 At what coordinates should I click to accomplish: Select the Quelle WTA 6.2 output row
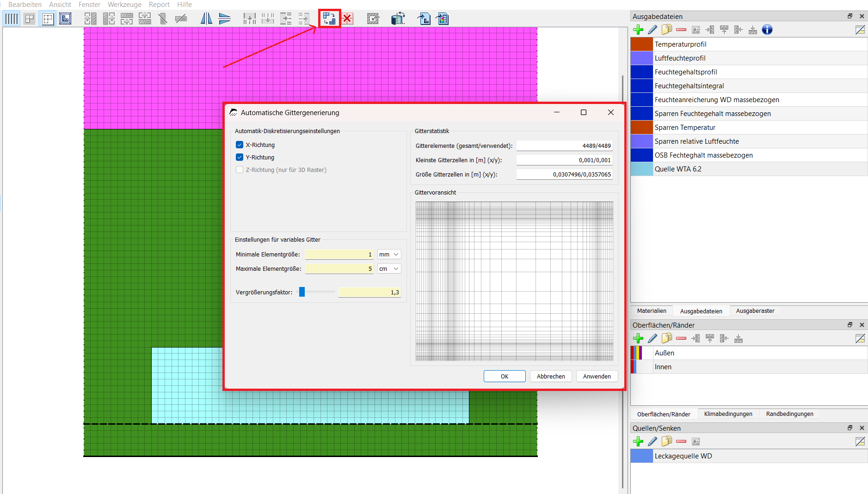coord(749,169)
